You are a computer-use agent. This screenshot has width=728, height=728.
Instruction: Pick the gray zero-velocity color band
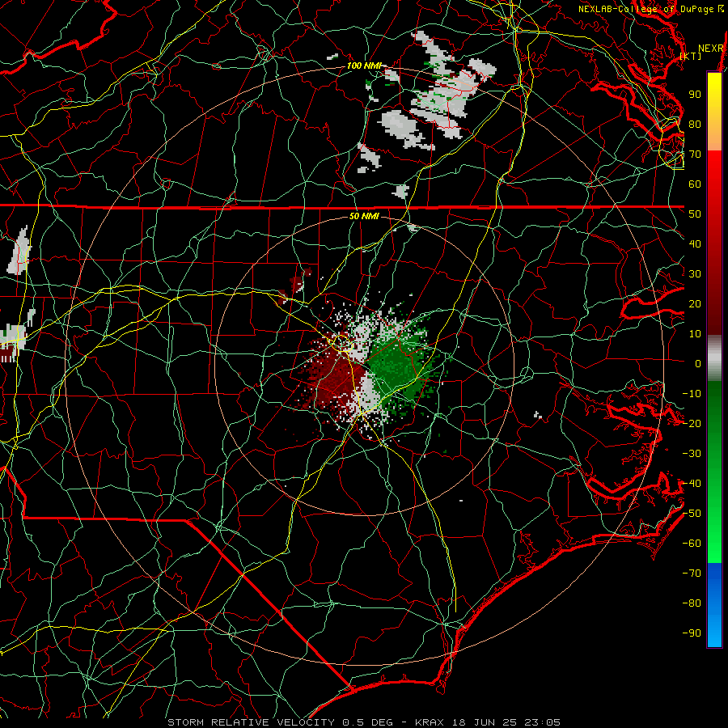[714, 358]
